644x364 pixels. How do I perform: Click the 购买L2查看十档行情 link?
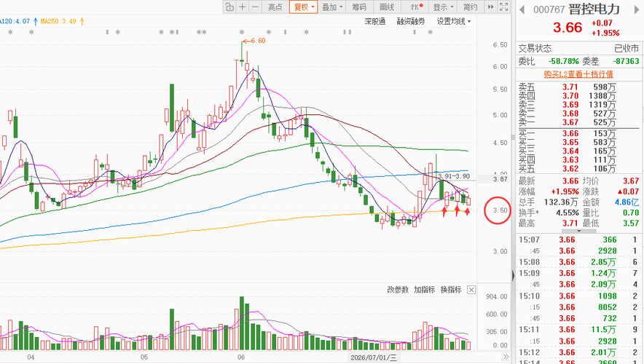pos(578,74)
